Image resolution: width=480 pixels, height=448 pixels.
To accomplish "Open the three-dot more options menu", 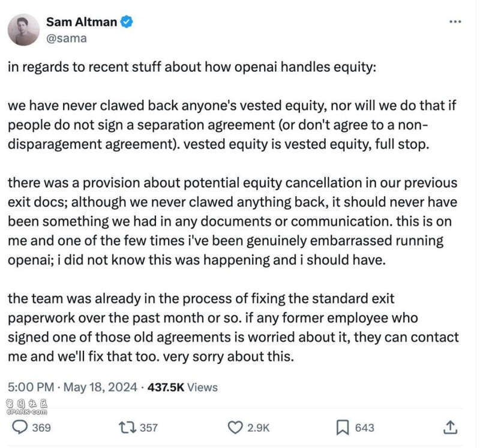I will [x=455, y=22].
